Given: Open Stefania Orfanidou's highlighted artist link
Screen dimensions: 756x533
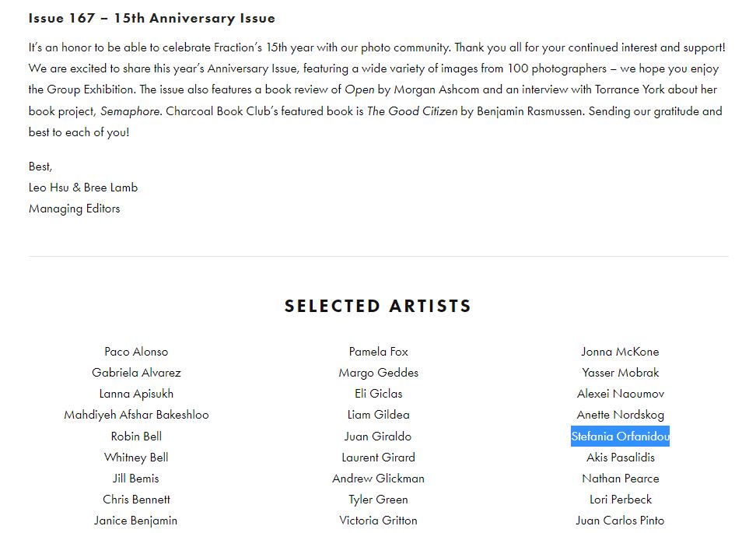Looking at the screenshot, I should pyautogui.click(x=620, y=437).
